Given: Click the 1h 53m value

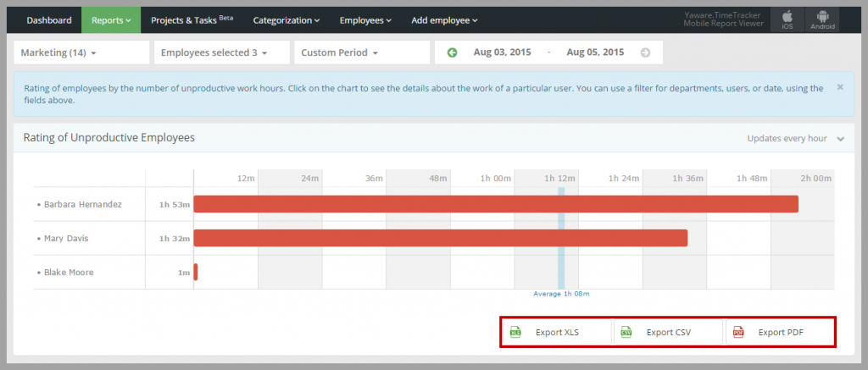Looking at the screenshot, I should coord(175,205).
